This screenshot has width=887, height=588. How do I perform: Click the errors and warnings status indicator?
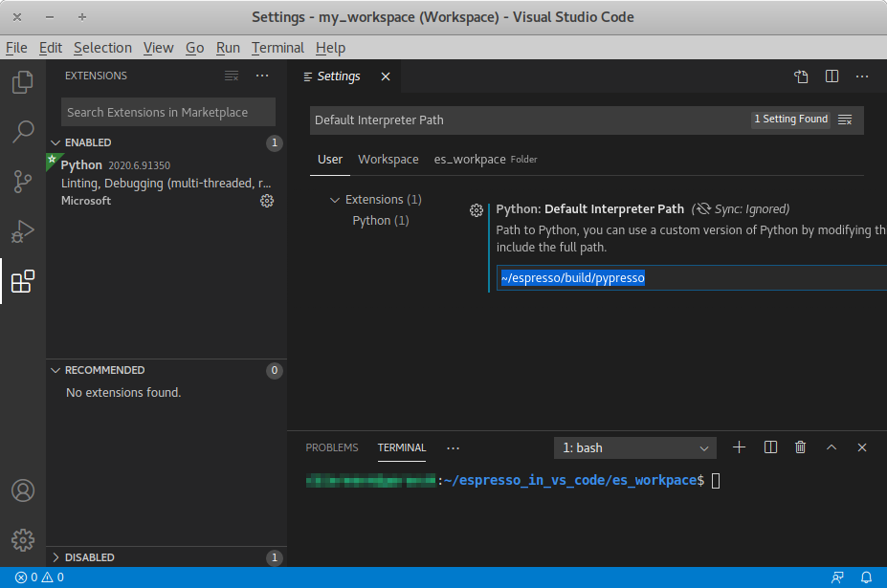(x=39, y=577)
